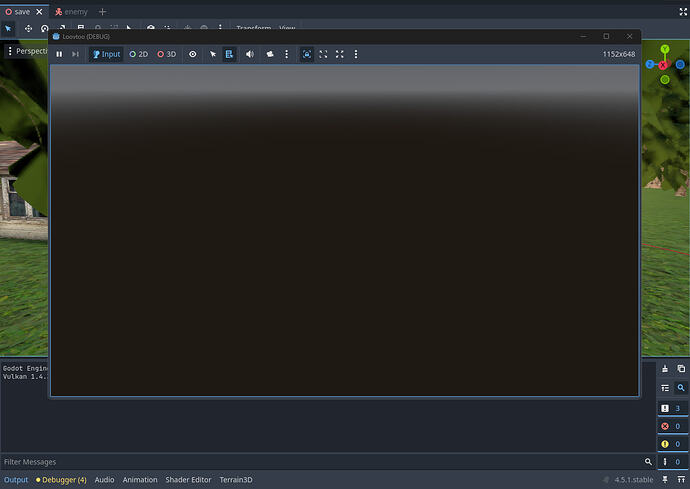Image resolution: width=690 pixels, height=489 pixels.
Task: Toggle the Input mode button
Action: coord(106,54)
